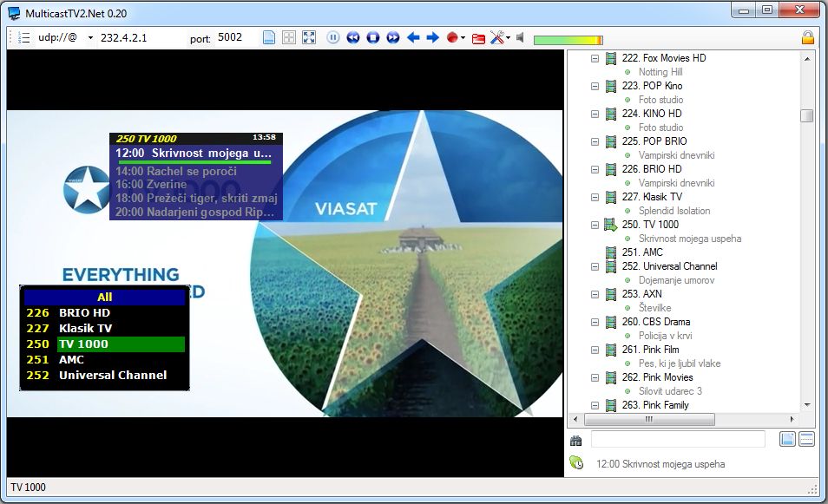Open the record options dropdown arrow

click(463, 38)
